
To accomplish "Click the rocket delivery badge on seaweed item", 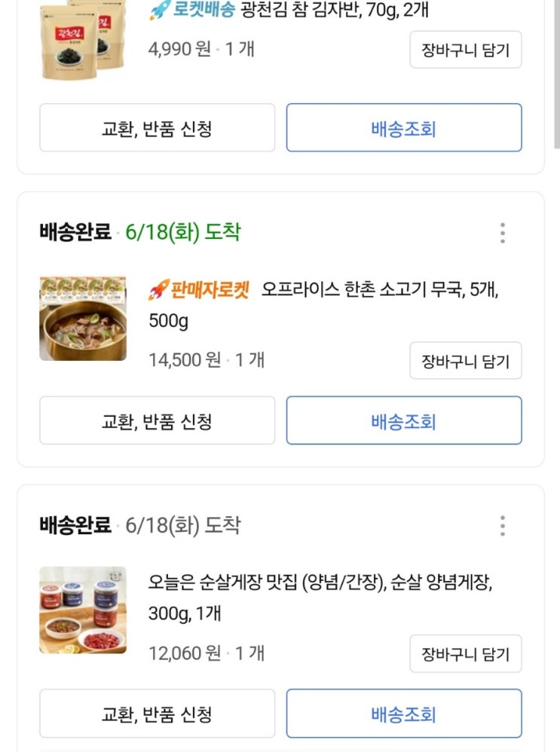I will [x=192, y=11].
